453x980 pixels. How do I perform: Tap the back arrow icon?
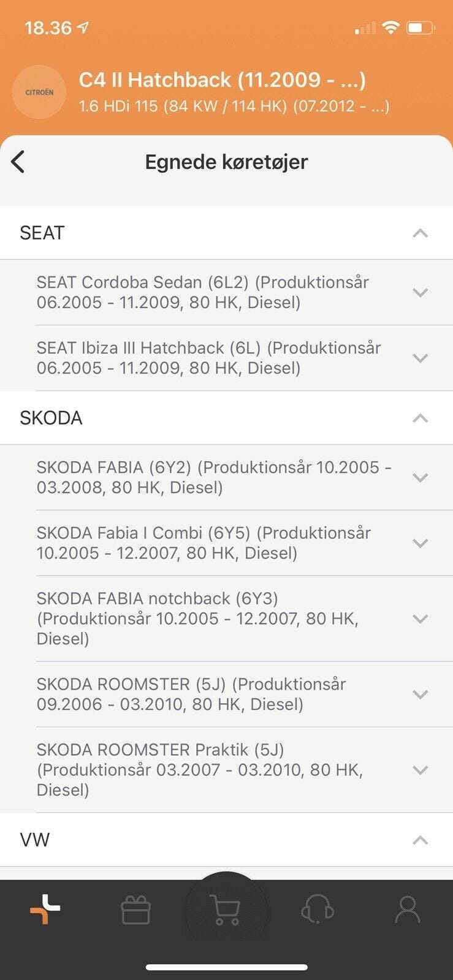pyautogui.click(x=18, y=162)
